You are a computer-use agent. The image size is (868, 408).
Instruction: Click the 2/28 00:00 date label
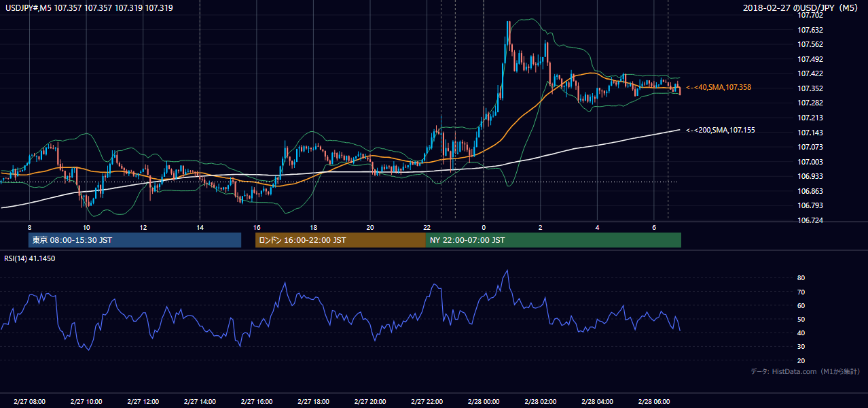pyautogui.click(x=484, y=402)
